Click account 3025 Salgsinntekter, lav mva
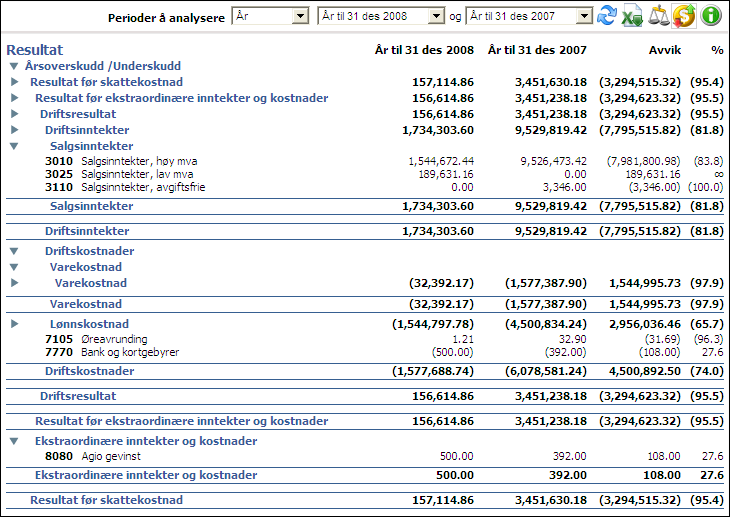730x517 pixels. 119,174
